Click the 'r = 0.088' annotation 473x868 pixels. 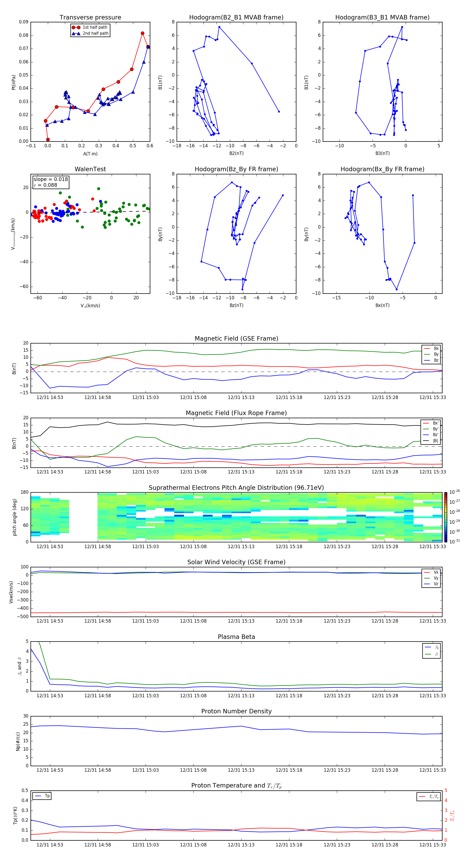[x=45, y=185]
